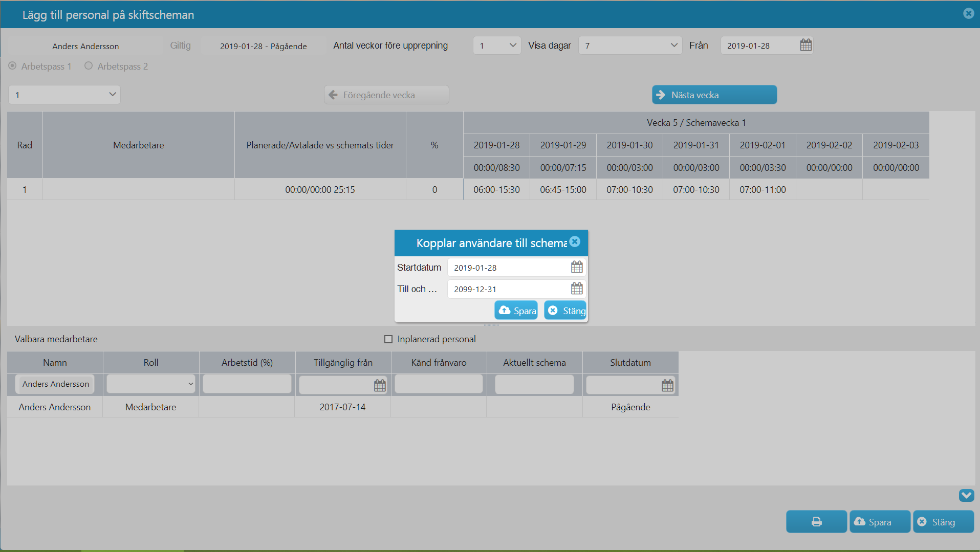980x552 pixels.
Task: Open Antal veckor före upprepning dropdown
Action: (497, 46)
